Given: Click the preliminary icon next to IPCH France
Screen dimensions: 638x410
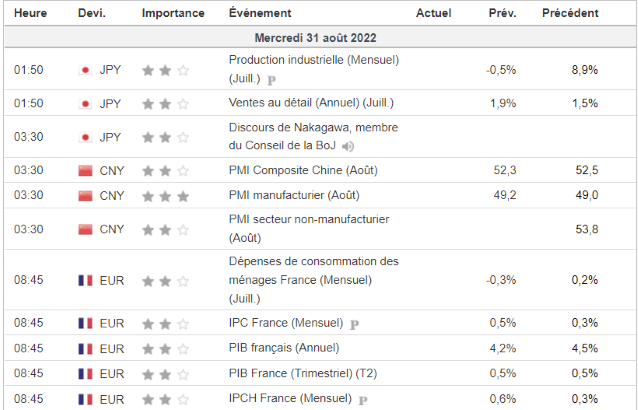Looking at the screenshot, I should (362, 400).
